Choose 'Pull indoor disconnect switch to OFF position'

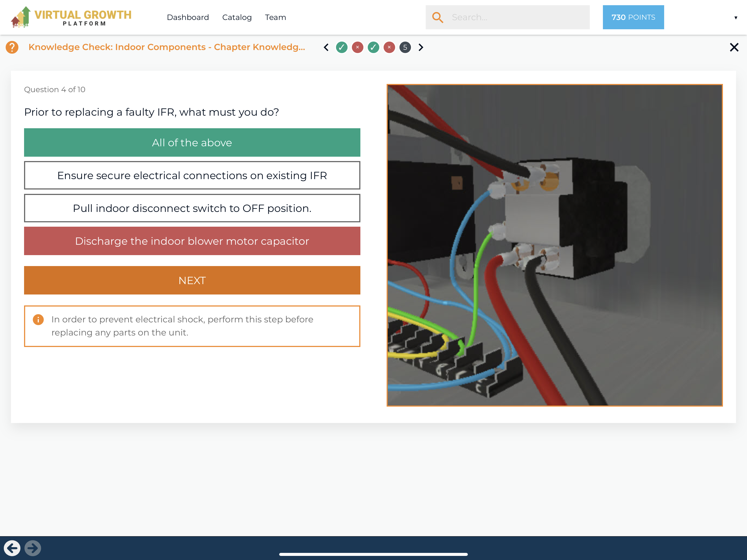(192, 208)
